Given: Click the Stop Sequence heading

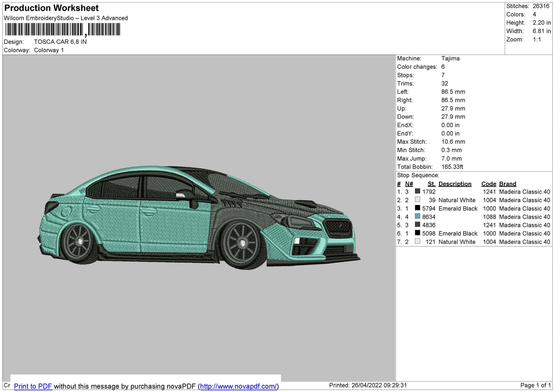Looking at the screenshot, I should 418,175.
